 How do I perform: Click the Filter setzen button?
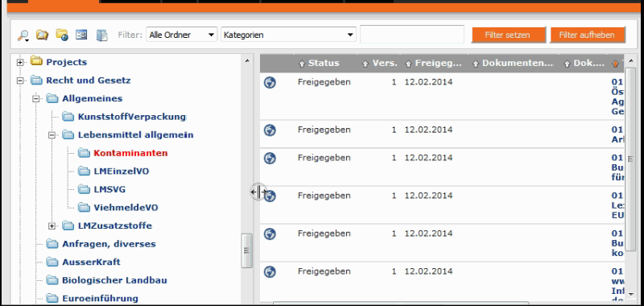(508, 35)
